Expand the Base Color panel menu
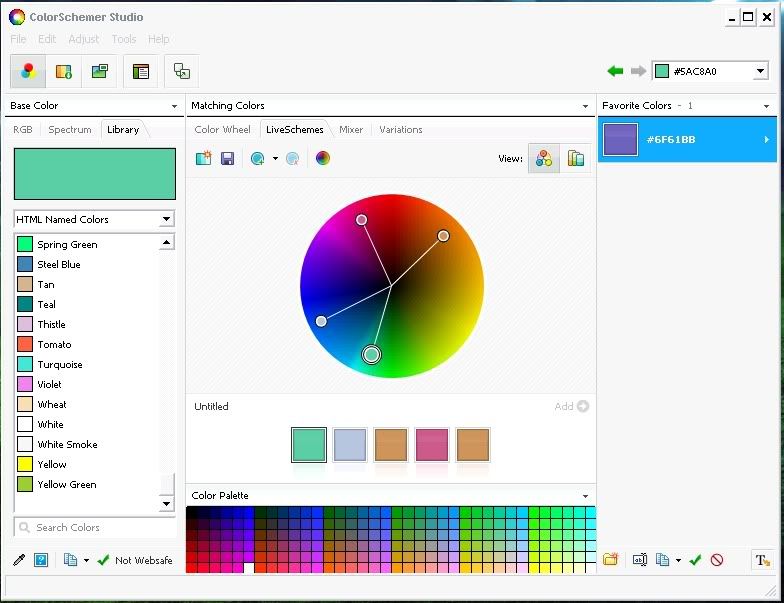Screen dimensions: 784x603 [x=174, y=106]
